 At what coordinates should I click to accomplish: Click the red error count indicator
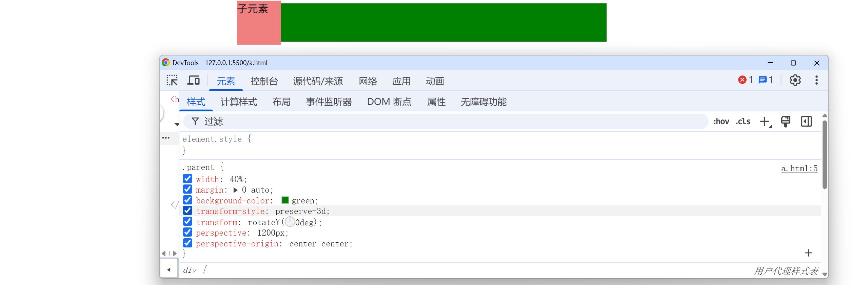coord(746,80)
